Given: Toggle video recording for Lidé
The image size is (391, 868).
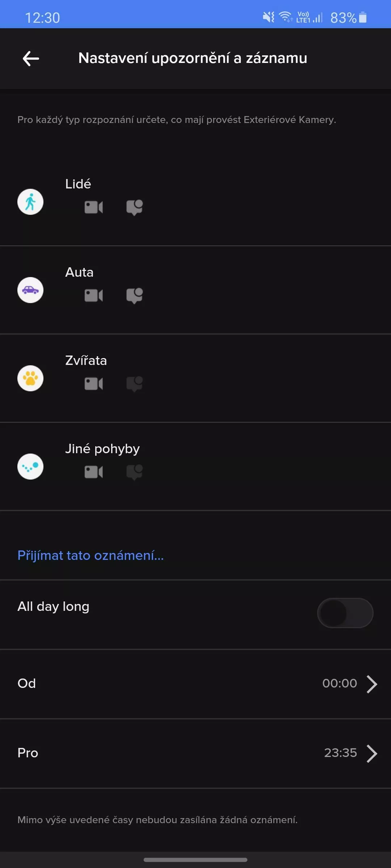Looking at the screenshot, I should pyautogui.click(x=94, y=207).
